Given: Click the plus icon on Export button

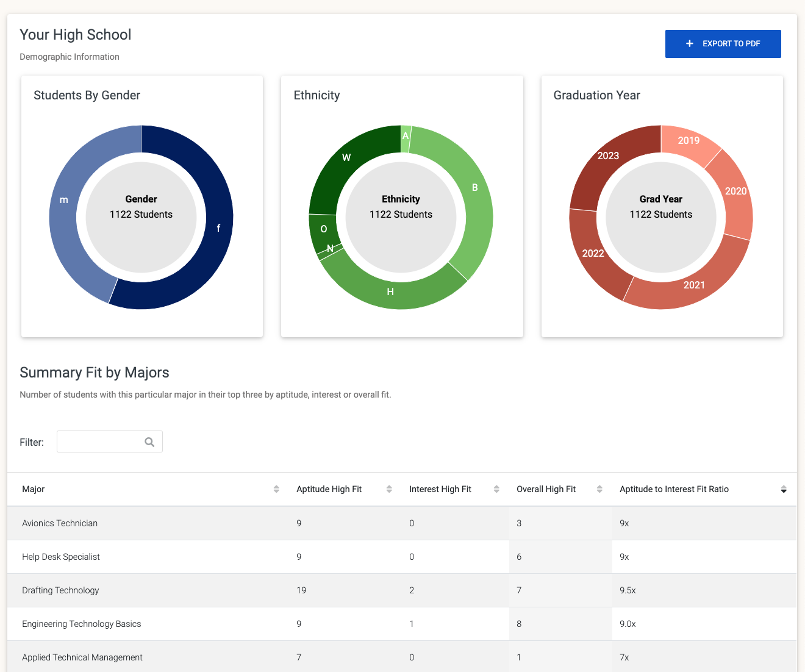Looking at the screenshot, I should pos(690,44).
